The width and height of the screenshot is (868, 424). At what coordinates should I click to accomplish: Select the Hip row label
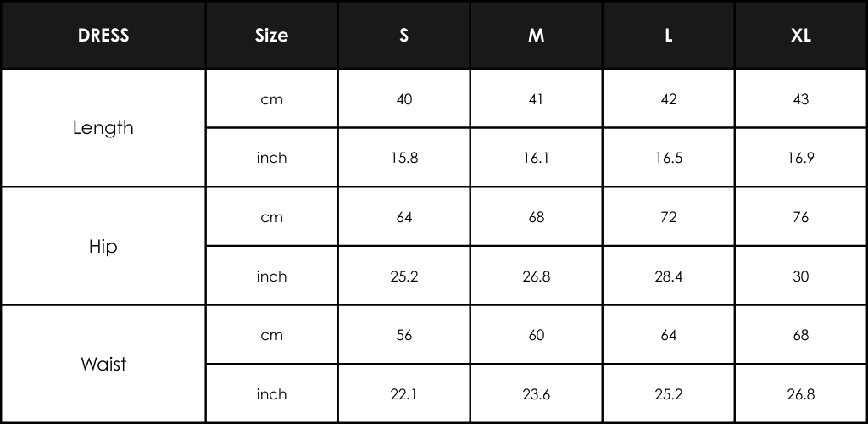point(103,246)
